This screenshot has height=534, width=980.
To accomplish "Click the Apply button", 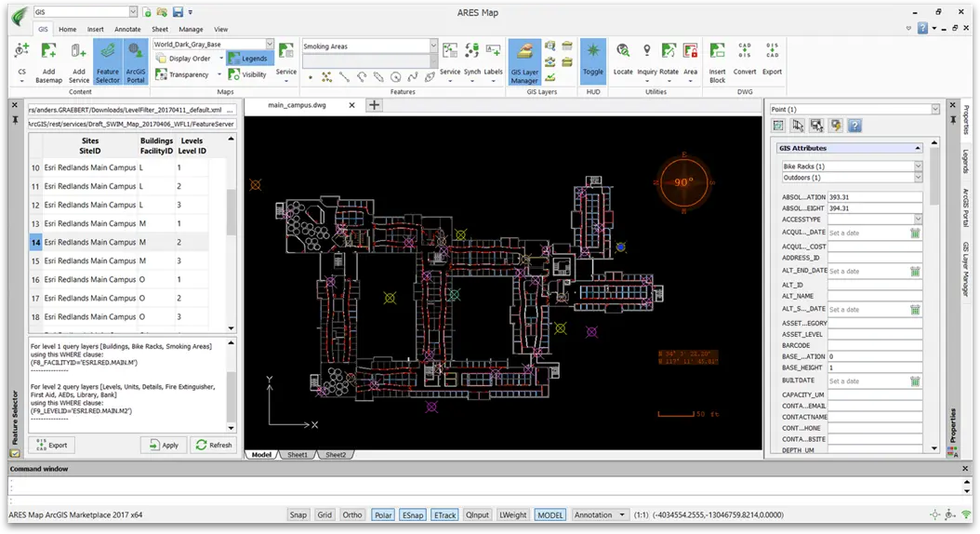I will [164, 446].
